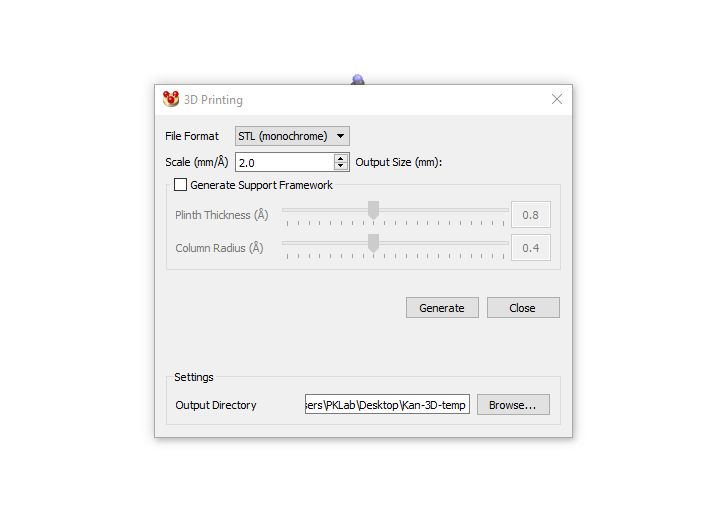
Task: Close the 3D Printing dialog with X
Action: [557, 99]
